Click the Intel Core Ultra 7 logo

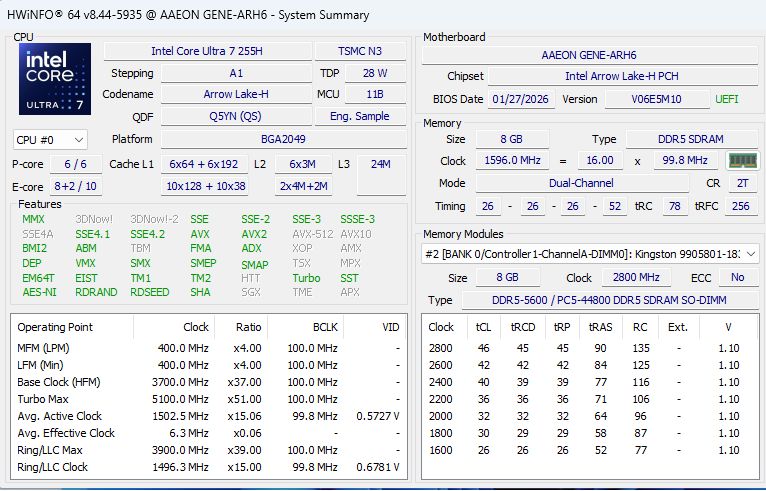[x=55, y=79]
